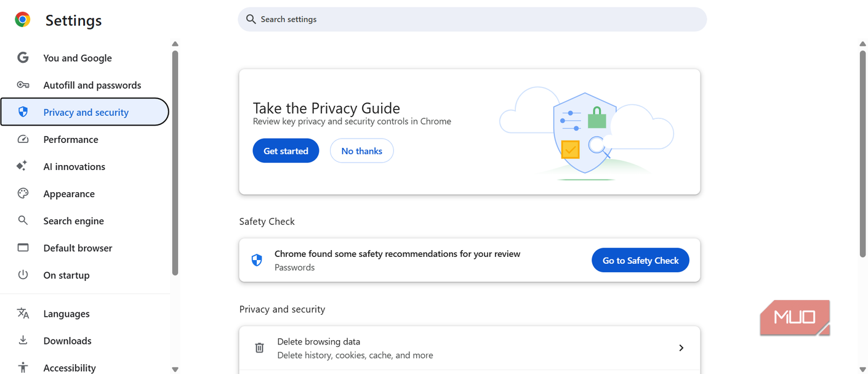
Task: Click the trash icon beside Delete browsing data
Action: (x=259, y=348)
